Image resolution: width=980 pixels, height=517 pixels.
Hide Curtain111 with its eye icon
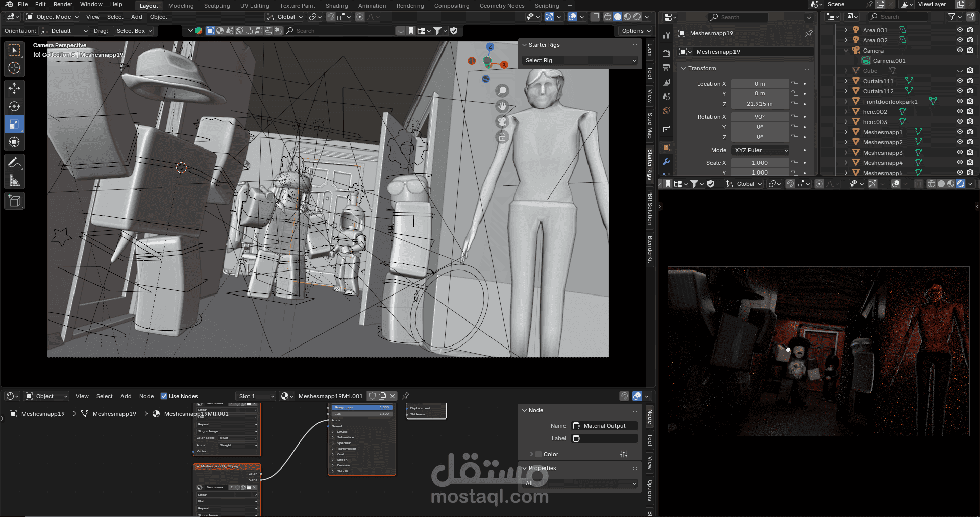[x=960, y=81]
